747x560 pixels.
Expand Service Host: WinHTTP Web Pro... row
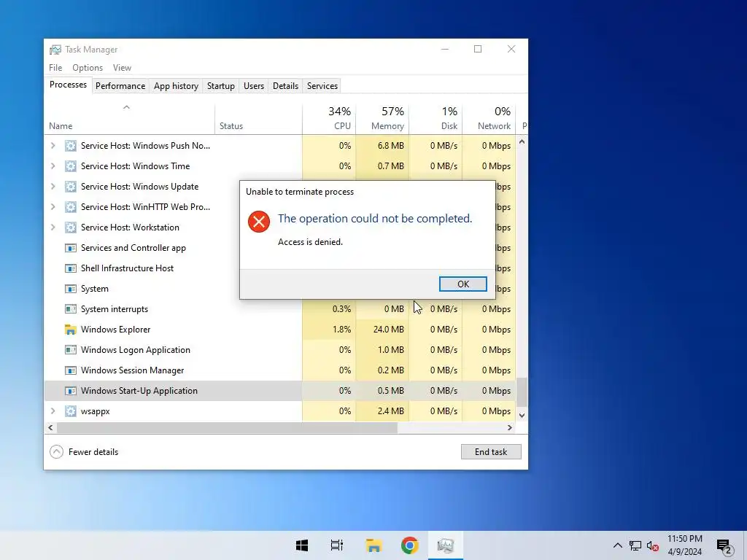point(53,207)
